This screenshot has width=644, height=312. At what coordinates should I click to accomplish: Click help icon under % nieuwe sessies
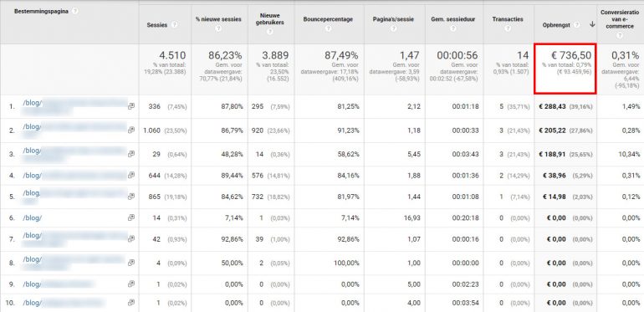coord(219,28)
